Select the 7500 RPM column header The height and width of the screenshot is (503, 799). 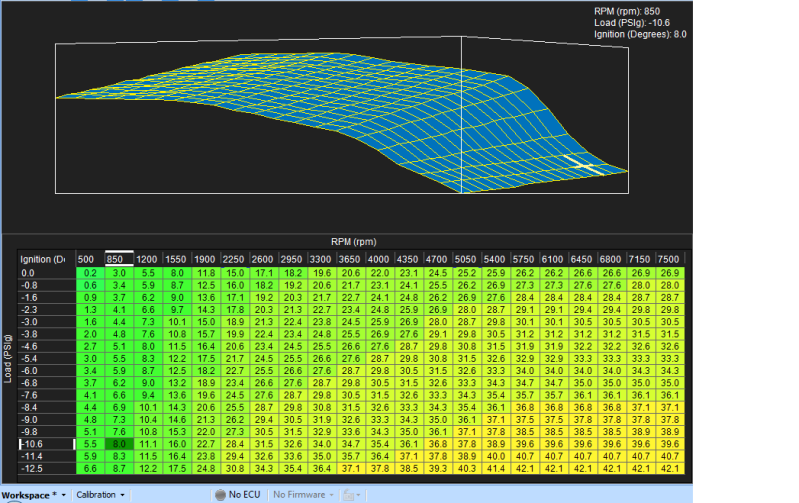[x=669, y=259]
